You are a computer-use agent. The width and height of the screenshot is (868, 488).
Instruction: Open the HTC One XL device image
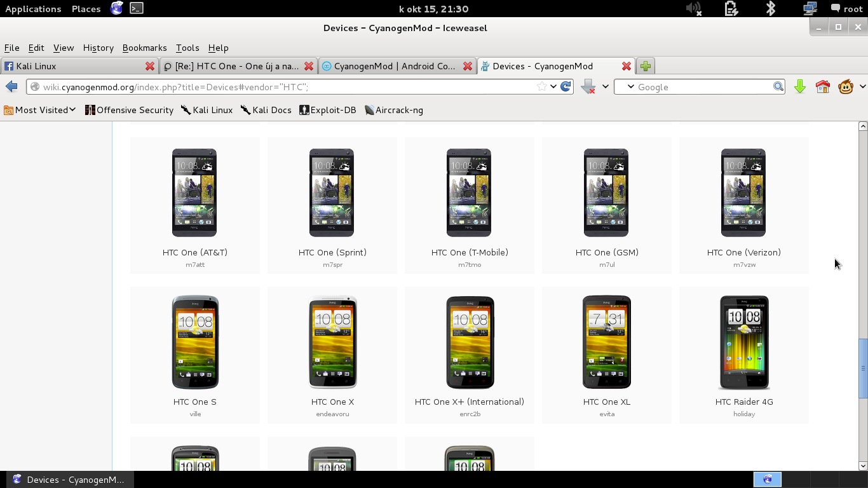(607, 342)
